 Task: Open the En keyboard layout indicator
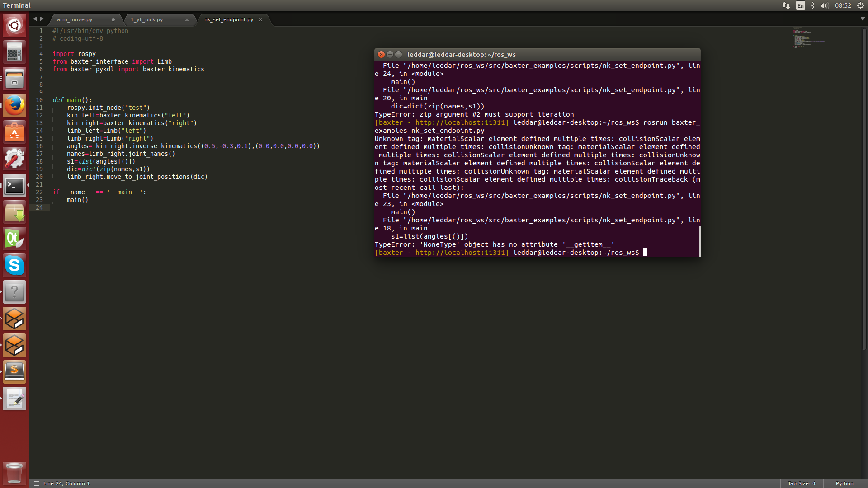[x=801, y=5]
